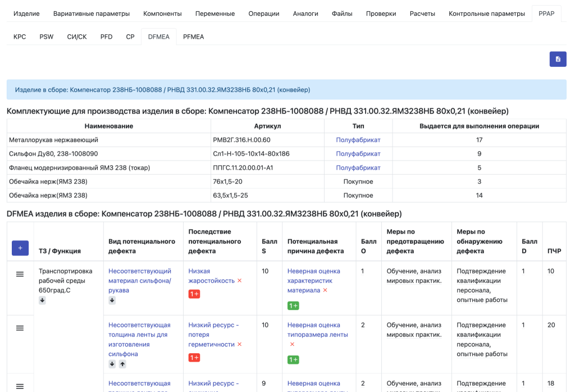Move Несоответствующий материал сильфона defect down

pos(112,300)
